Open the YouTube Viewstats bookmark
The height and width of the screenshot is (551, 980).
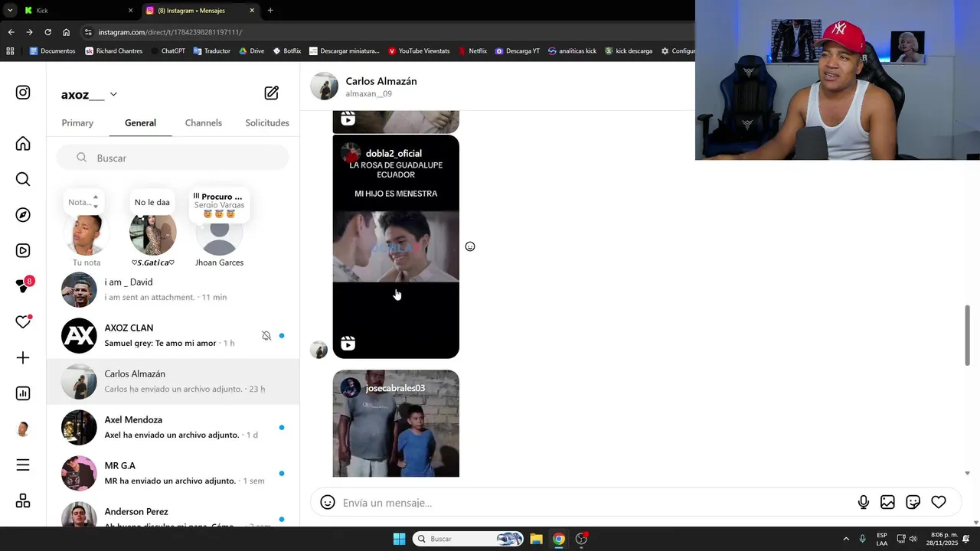(x=419, y=51)
